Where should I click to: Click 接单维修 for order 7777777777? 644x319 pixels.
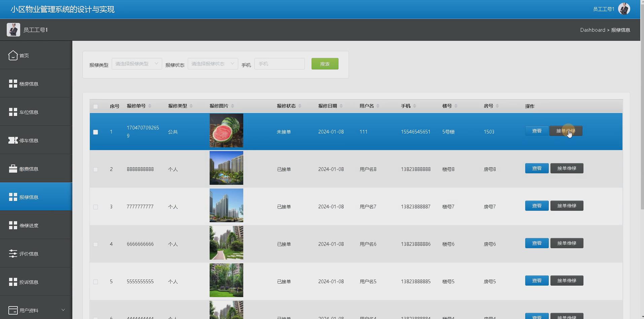point(567,206)
